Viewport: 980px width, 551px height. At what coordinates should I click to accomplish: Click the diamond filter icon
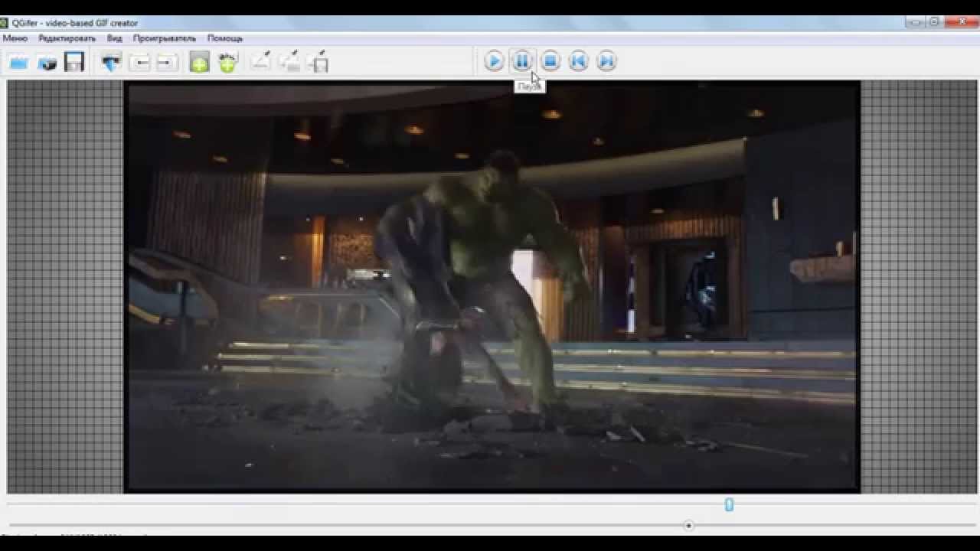click(112, 62)
